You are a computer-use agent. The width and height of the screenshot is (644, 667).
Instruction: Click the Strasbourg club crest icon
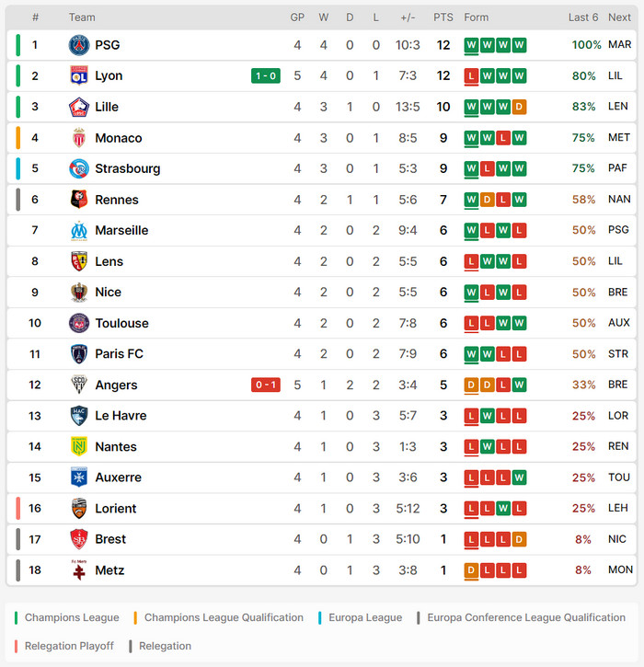79,168
